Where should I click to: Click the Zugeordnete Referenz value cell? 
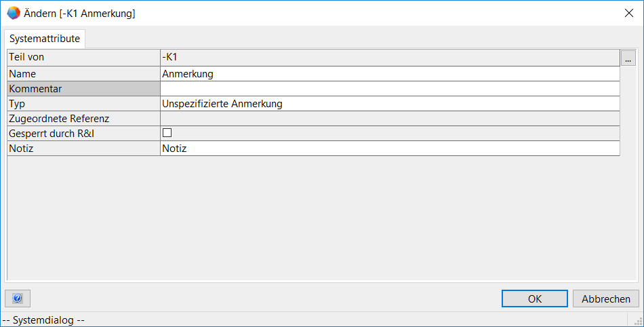pyautogui.click(x=390, y=119)
